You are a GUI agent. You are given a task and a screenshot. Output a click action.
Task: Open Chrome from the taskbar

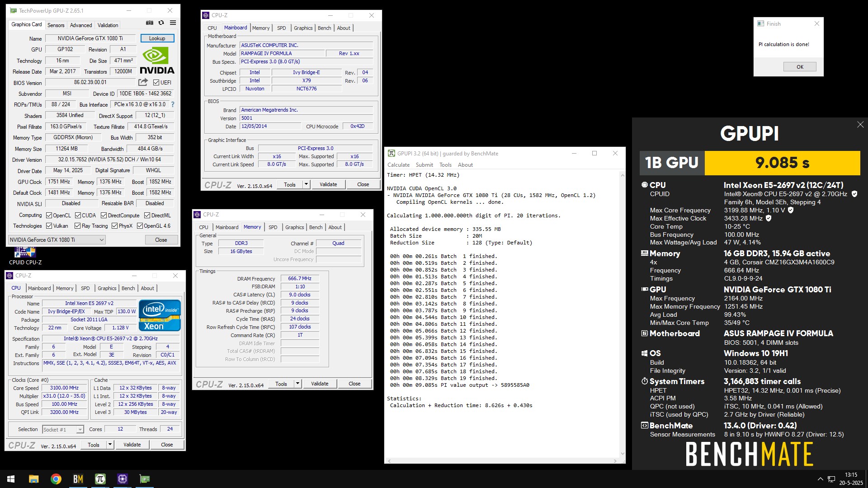coord(56,479)
